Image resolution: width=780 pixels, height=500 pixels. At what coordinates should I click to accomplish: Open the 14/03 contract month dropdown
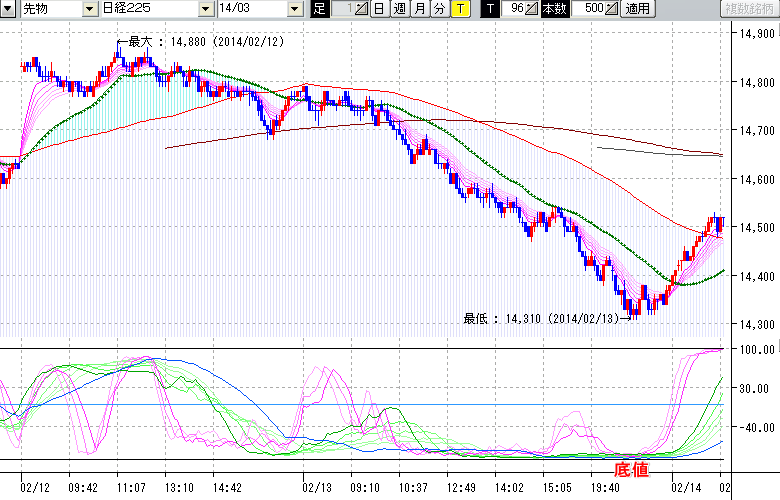(x=294, y=9)
